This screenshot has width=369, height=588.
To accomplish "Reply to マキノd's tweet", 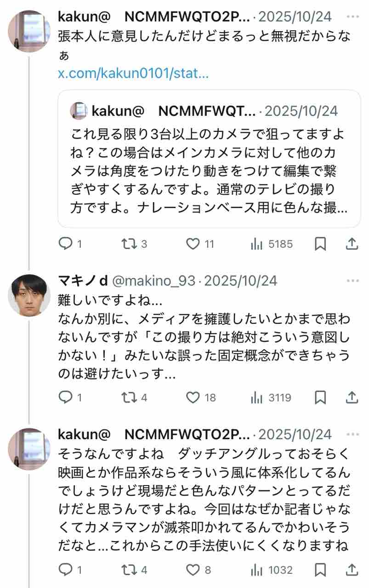I will (65, 397).
